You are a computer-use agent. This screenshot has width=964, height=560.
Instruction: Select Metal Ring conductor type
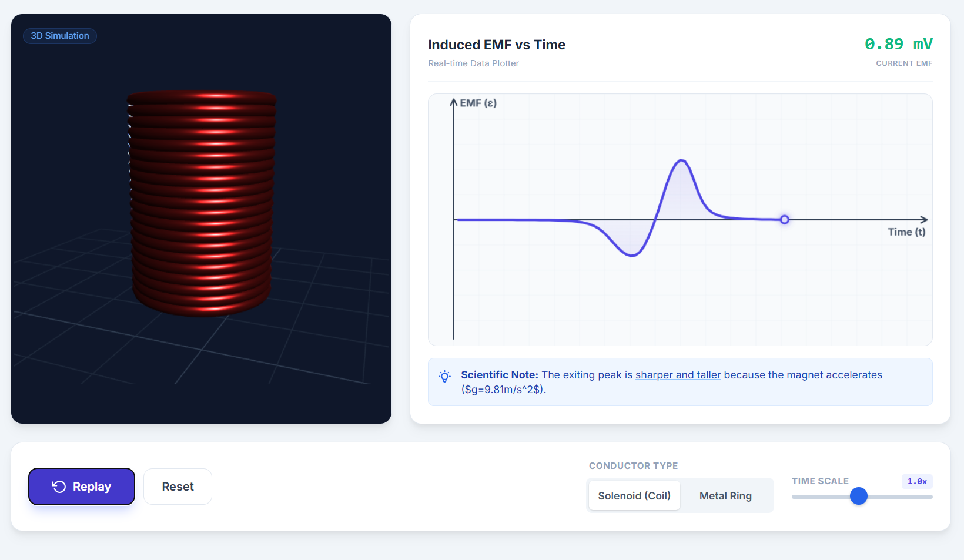coord(725,495)
